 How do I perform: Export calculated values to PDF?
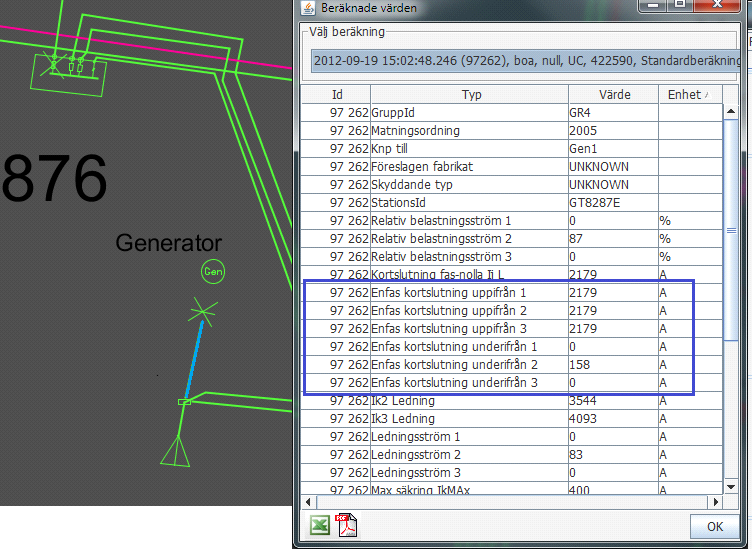[x=346, y=525]
